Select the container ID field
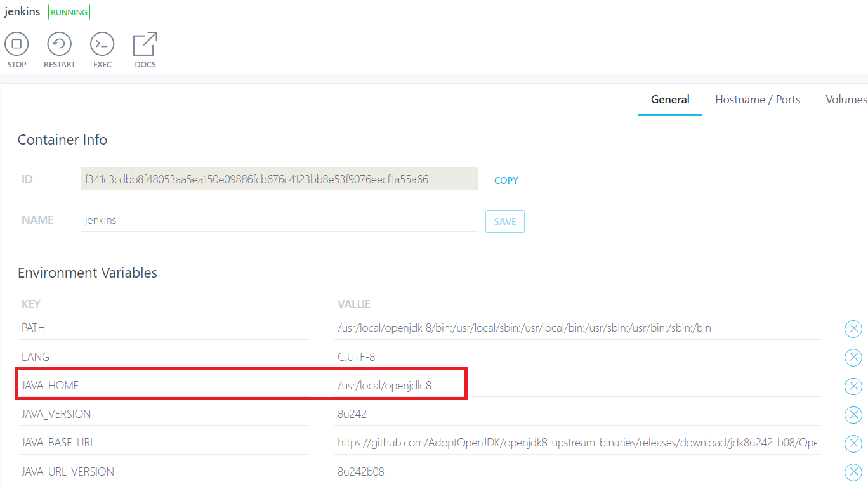Image resolution: width=868 pixels, height=487 pixels. (x=279, y=179)
